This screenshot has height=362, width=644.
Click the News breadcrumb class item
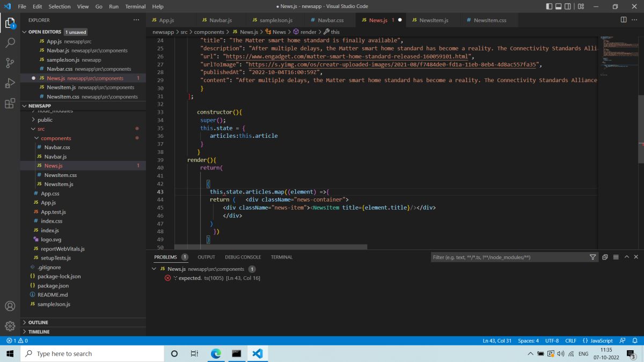[276, 32]
